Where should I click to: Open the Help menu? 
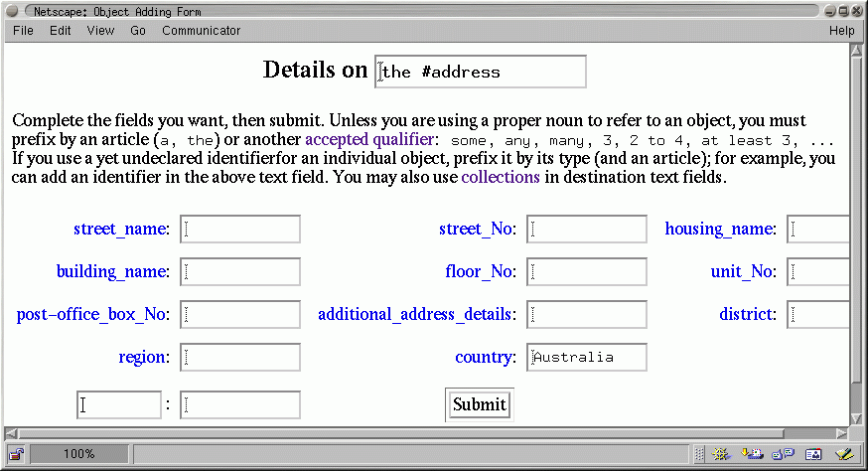coord(841,31)
